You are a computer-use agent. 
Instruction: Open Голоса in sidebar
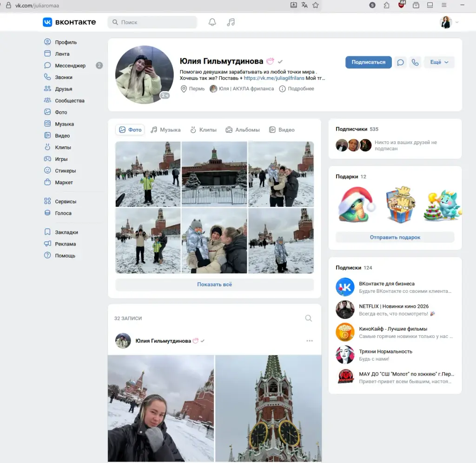(58, 213)
